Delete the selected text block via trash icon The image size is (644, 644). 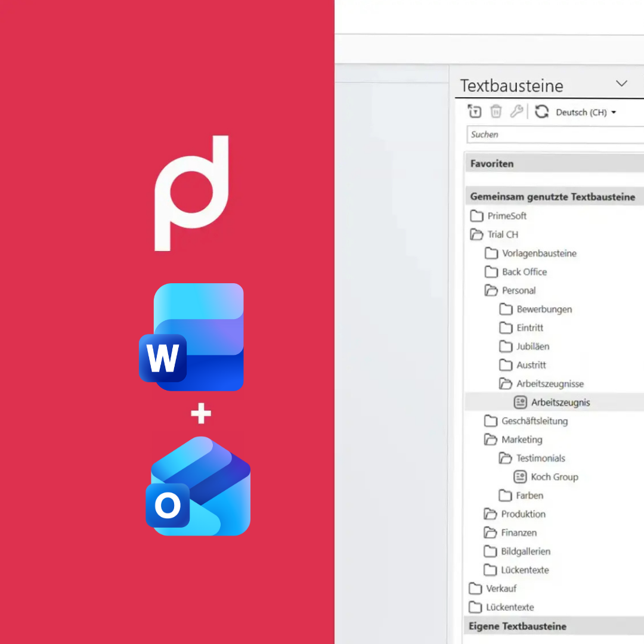[x=496, y=112]
